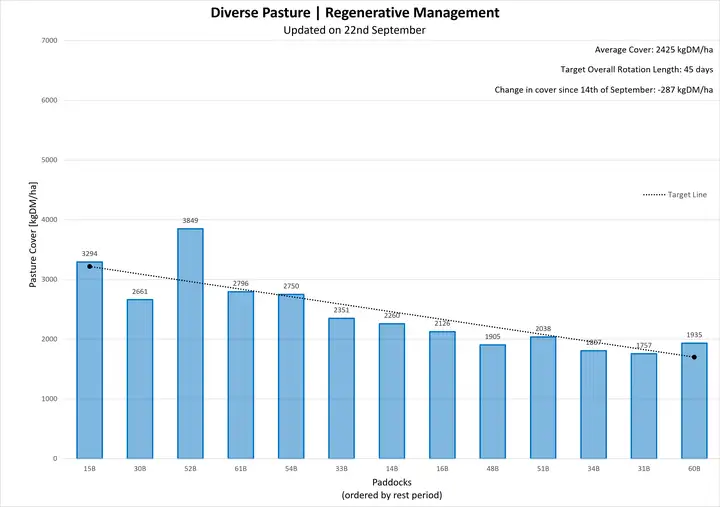Click the x-axis label '48B'
Screen dimensions: 720x507
[493, 469]
